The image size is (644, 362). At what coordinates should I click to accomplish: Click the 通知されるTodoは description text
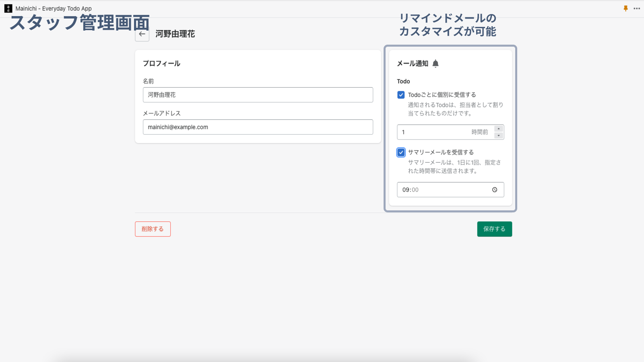tap(456, 109)
